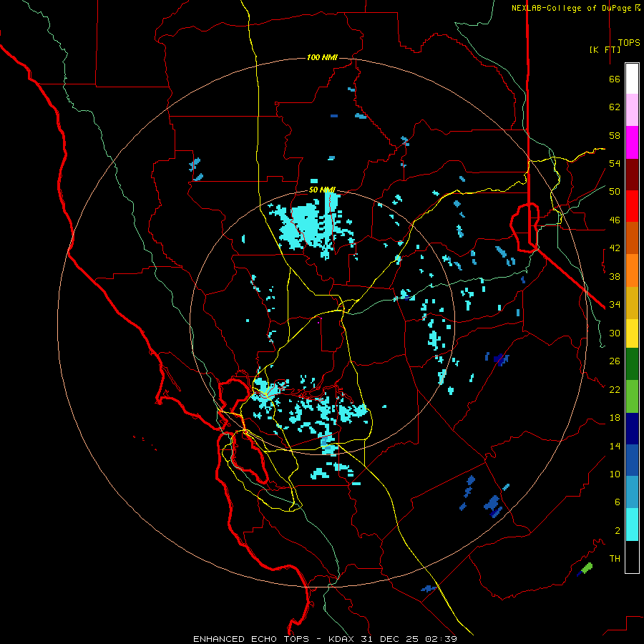The image size is (644, 644).
Task: Click the black TH threshold swatch
Action: tap(632, 557)
